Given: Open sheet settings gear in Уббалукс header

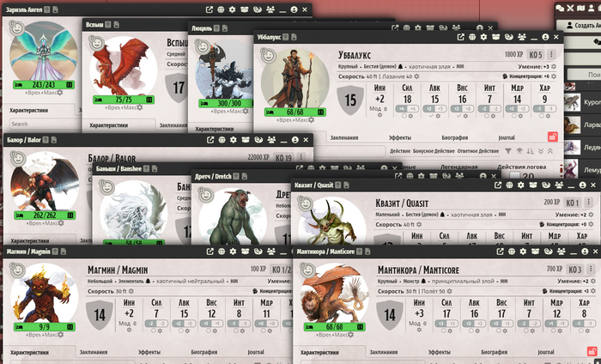Looking at the screenshot, I should (483, 37).
